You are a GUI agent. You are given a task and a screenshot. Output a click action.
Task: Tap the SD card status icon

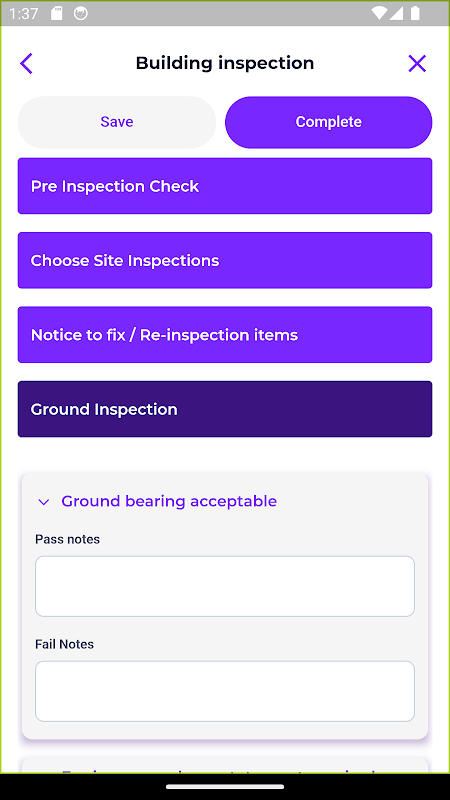click(57, 13)
